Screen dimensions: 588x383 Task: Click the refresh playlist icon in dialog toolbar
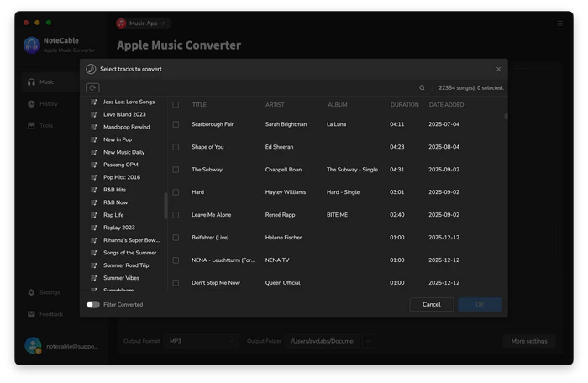(x=92, y=88)
